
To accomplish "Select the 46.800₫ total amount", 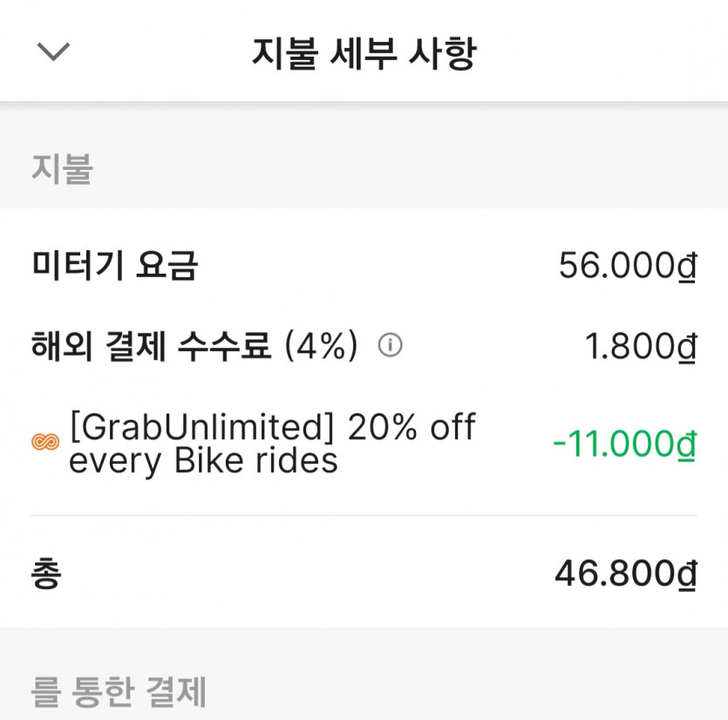I will point(625,574).
